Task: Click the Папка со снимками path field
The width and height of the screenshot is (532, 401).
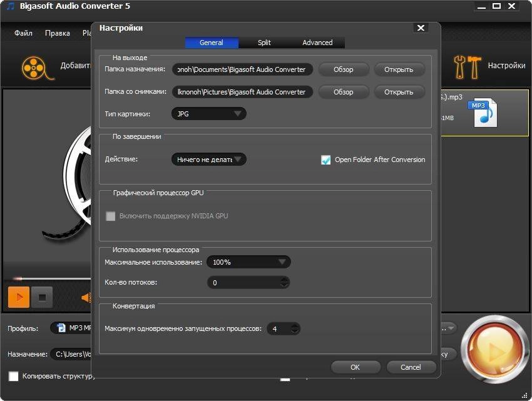Action: tap(242, 92)
